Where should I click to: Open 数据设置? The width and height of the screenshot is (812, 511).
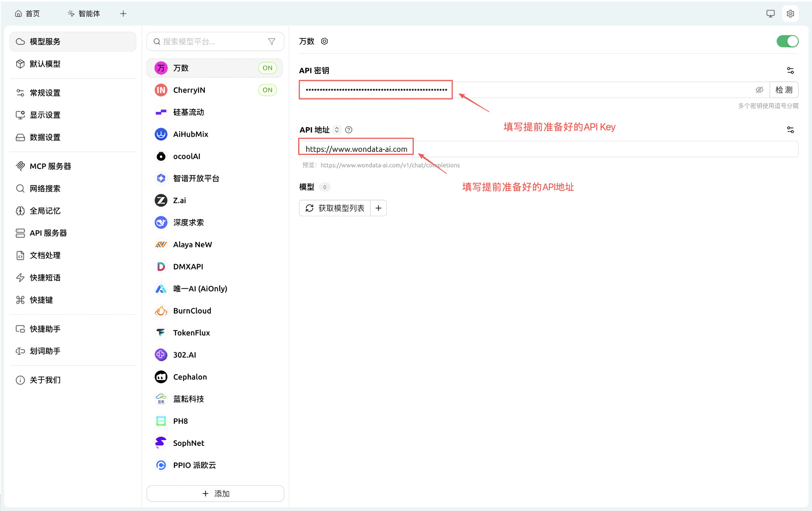click(73, 137)
